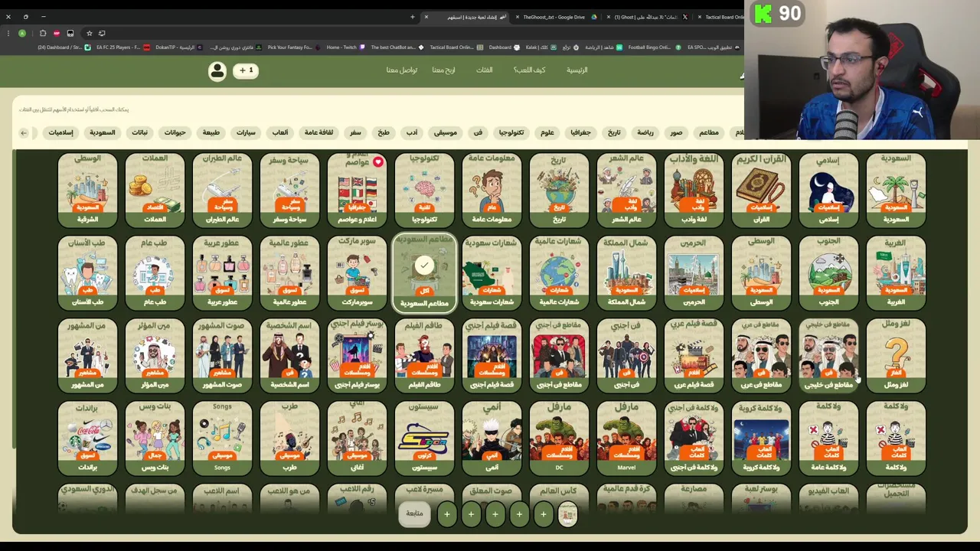Choose the معلومات عامة general knowledge card

(x=492, y=189)
